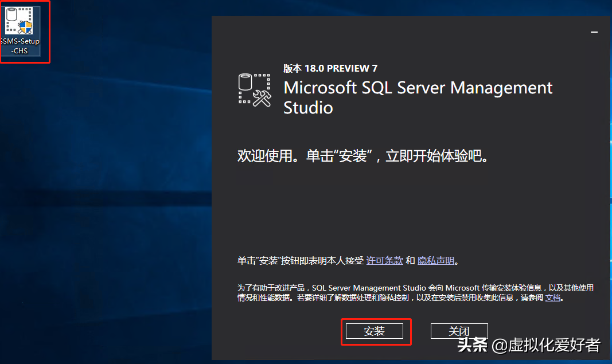Click the 'Microsoft SQL Server Management Studio' title
This screenshot has height=364, width=612.
(x=418, y=97)
